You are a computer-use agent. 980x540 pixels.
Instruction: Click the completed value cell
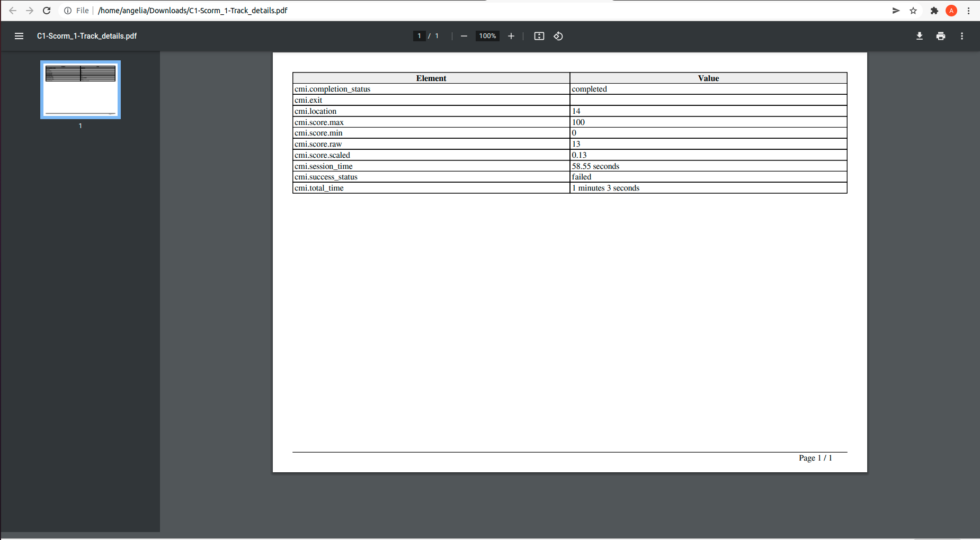point(709,89)
